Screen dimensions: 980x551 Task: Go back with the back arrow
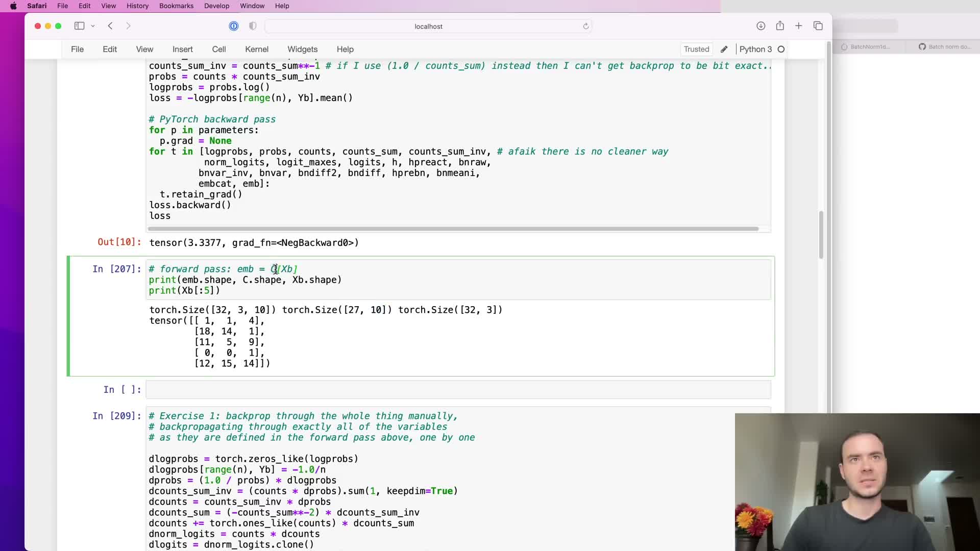click(x=110, y=26)
